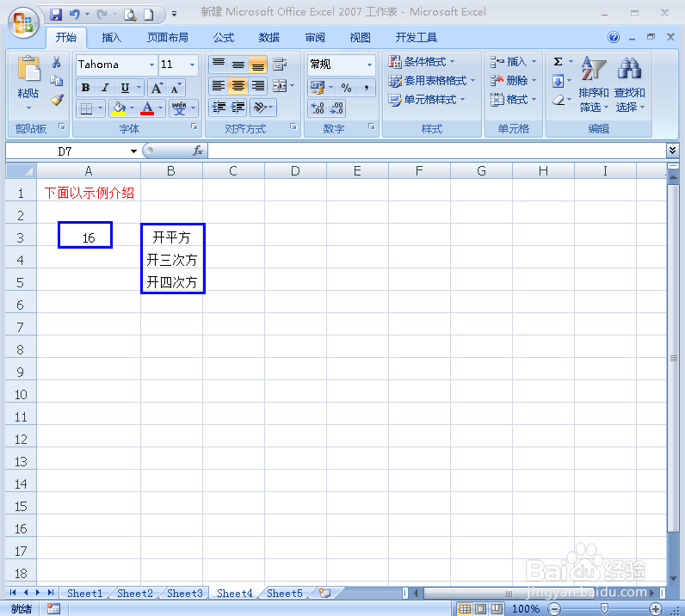
Task: Open the 字体 font dialog launcher
Action: (194, 126)
